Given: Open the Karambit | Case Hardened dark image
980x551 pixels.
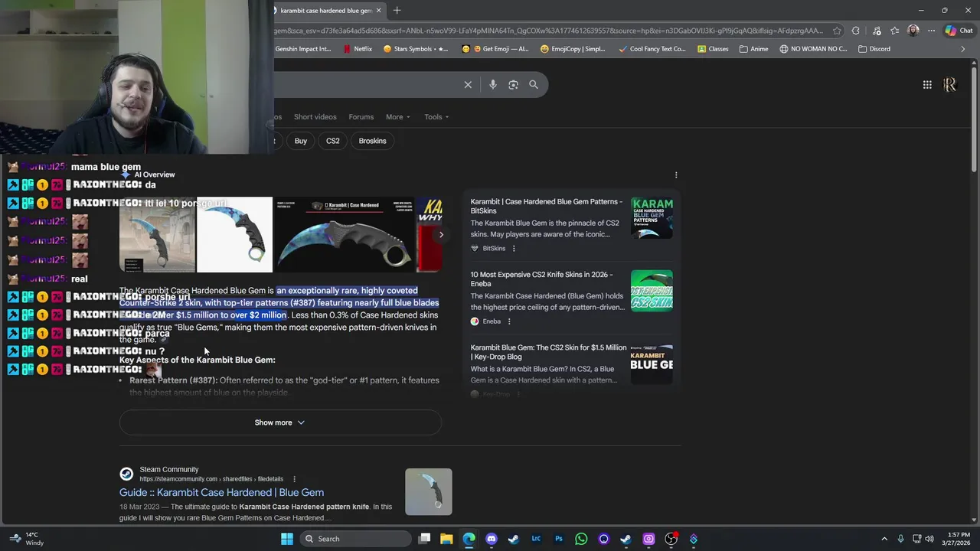Looking at the screenshot, I should [345, 235].
